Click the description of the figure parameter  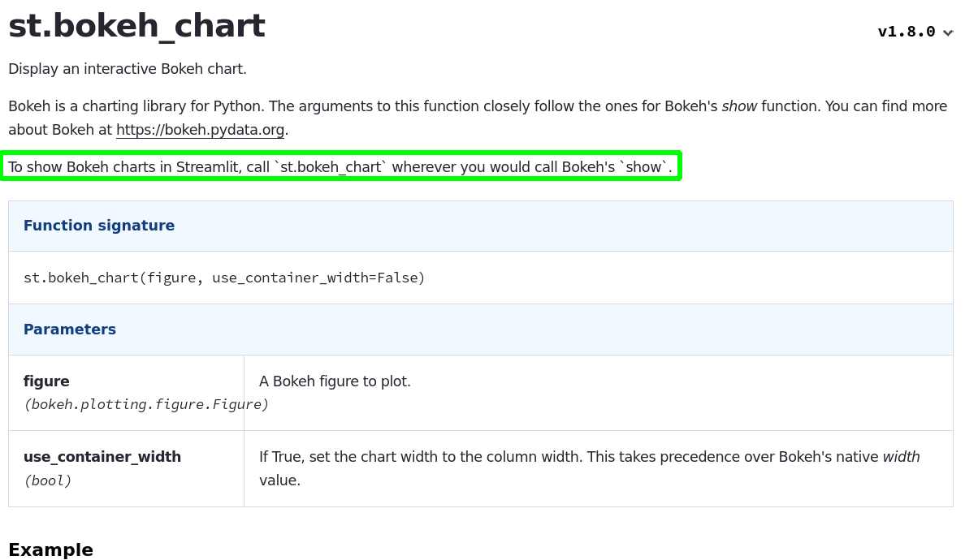point(335,381)
